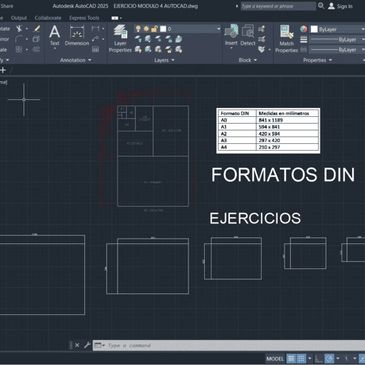Expand the Layers panel
Viewport: 365px width, 365px height.
(164, 60)
